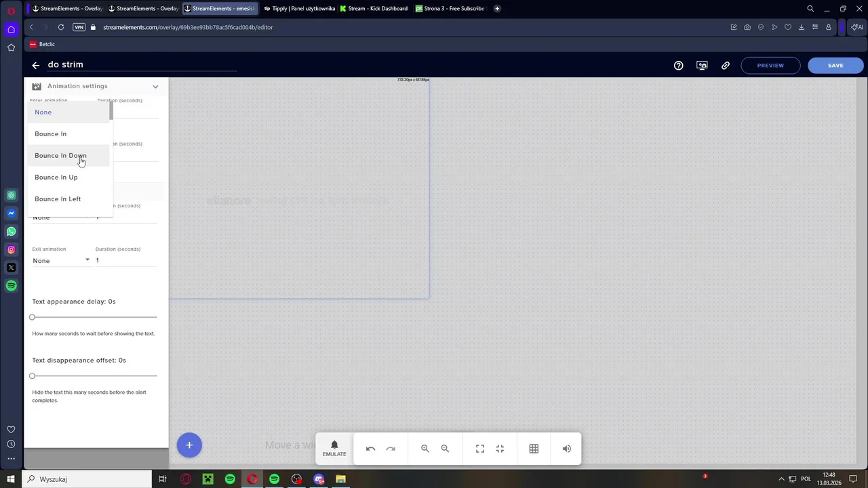Open the Opera AI panel button
Viewport: 868px width, 488px height.
click(x=857, y=27)
